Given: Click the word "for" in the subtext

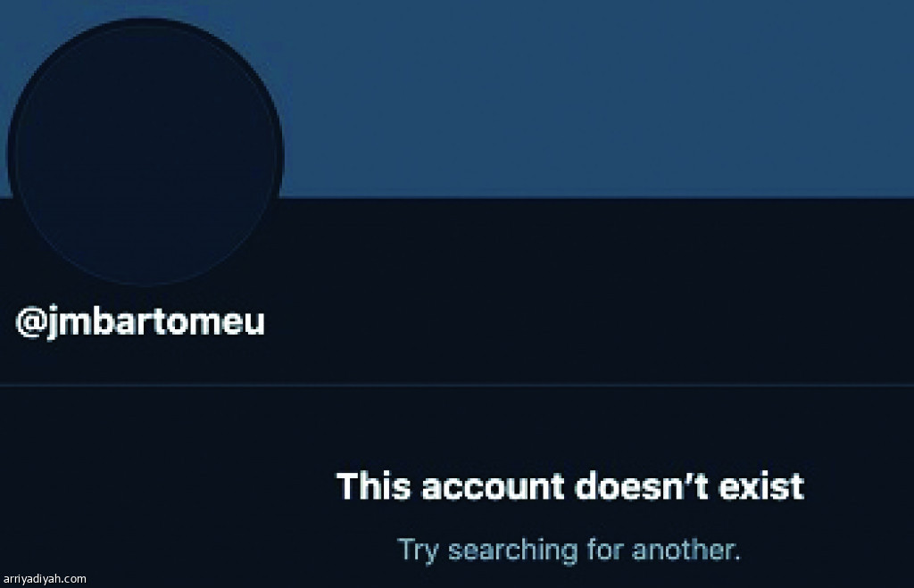Looking at the screenshot, I should coord(604,550).
